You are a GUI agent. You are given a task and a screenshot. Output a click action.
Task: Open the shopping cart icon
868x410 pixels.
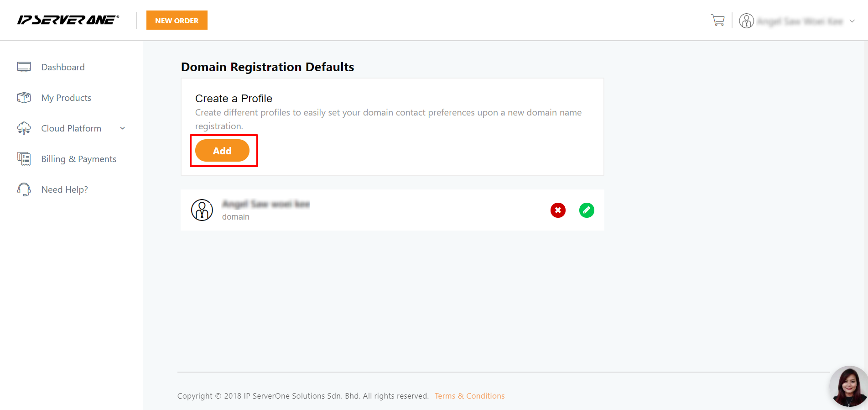pyautogui.click(x=717, y=20)
